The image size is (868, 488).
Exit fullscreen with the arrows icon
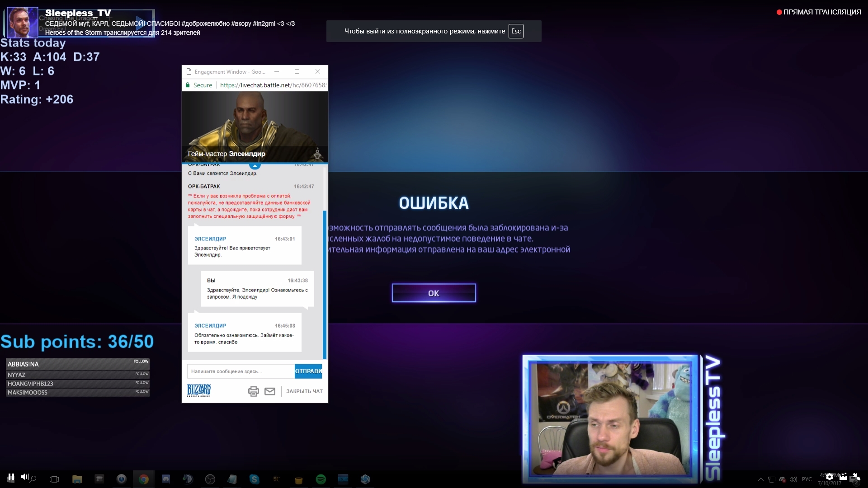click(x=856, y=477)
